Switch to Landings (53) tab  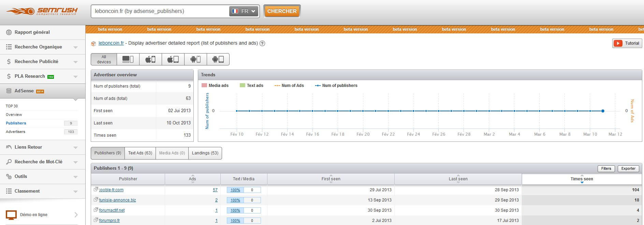coord(205,153)
